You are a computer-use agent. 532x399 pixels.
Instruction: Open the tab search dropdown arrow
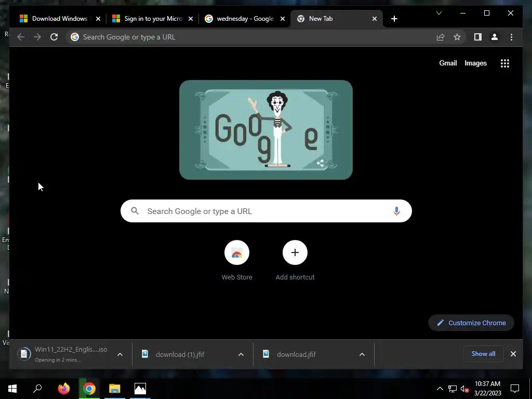(x=438, y=13)
